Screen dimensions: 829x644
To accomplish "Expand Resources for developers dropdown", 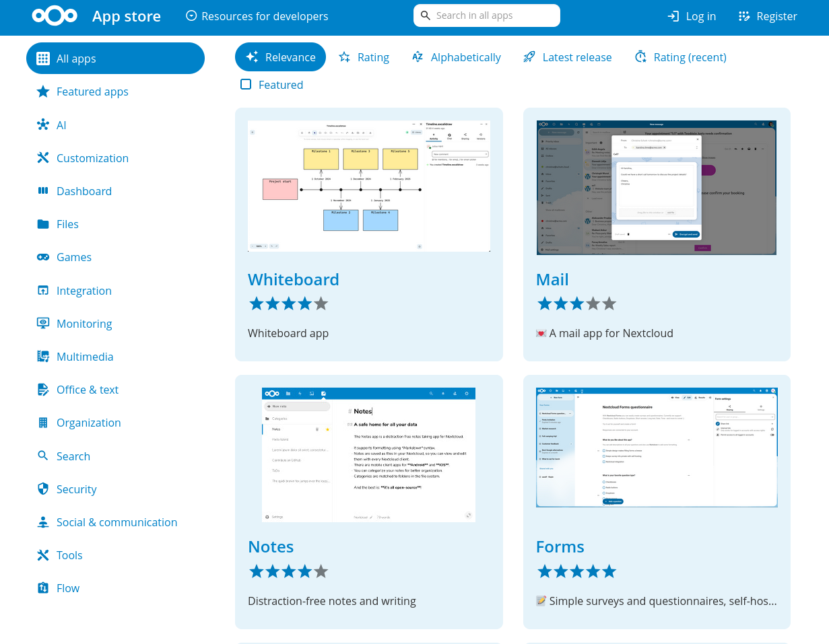I will click(x=257, y=16).
